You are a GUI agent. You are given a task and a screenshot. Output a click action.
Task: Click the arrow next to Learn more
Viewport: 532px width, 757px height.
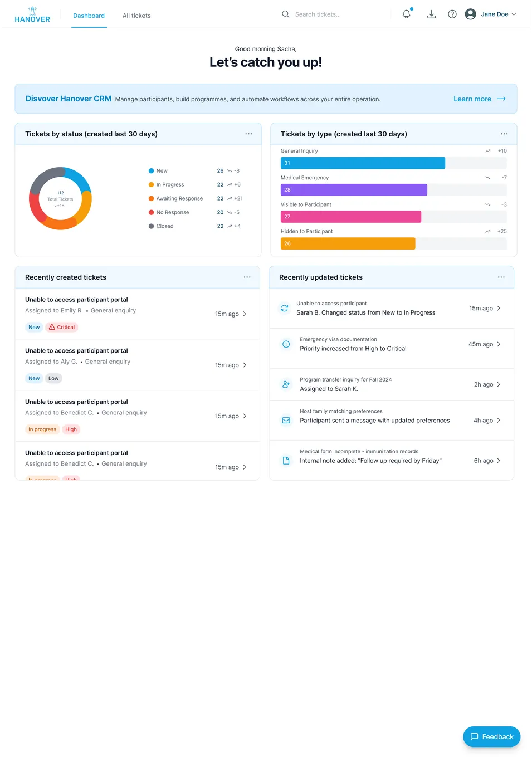pos(501,99)
